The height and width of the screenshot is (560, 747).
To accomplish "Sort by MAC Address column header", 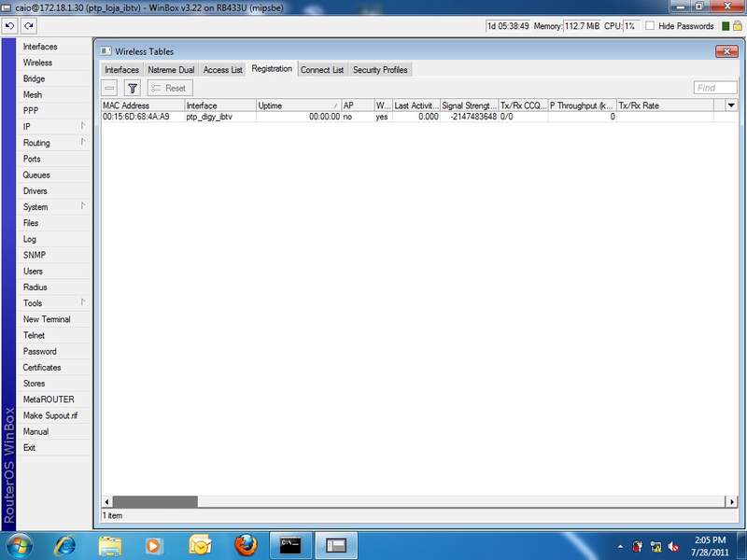I will pos(143,105).
